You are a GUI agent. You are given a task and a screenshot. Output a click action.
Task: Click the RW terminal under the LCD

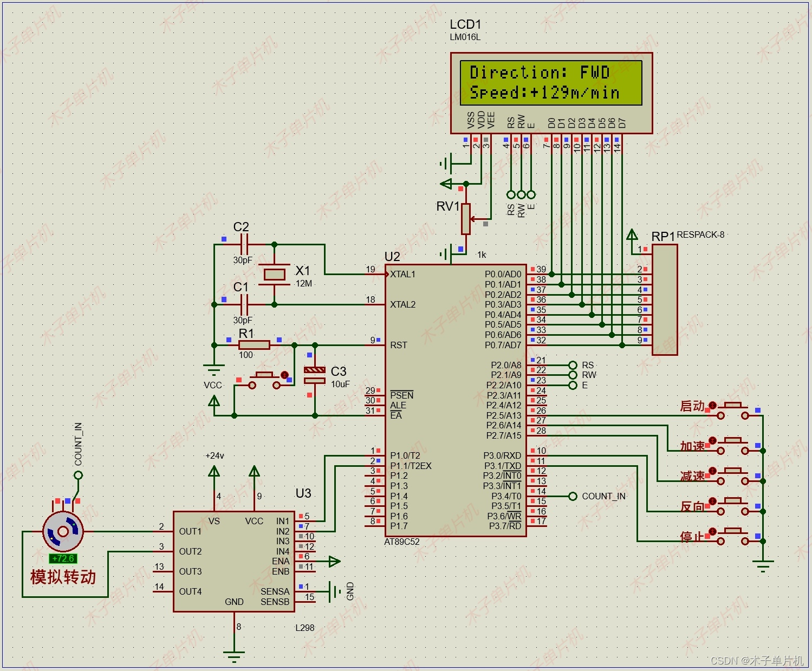tap(521, 194)
